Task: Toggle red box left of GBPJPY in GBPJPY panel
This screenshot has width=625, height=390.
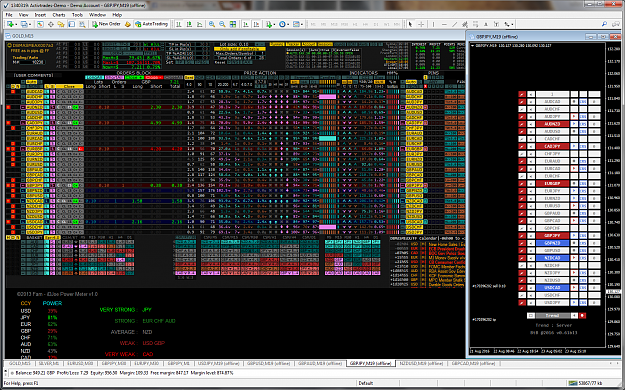Action: [522, 236]
